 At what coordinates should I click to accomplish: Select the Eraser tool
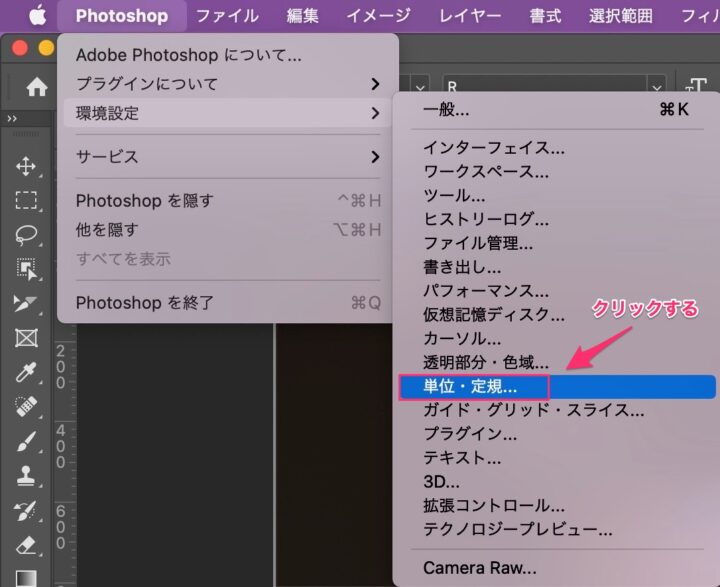26,545
